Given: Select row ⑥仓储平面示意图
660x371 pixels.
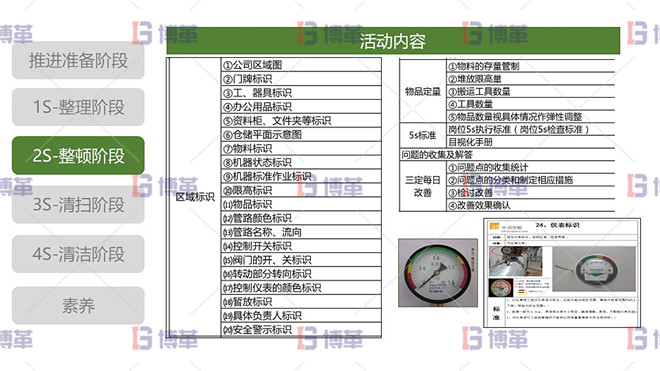Looking at the screenshot, I should (x=301, y=134).
